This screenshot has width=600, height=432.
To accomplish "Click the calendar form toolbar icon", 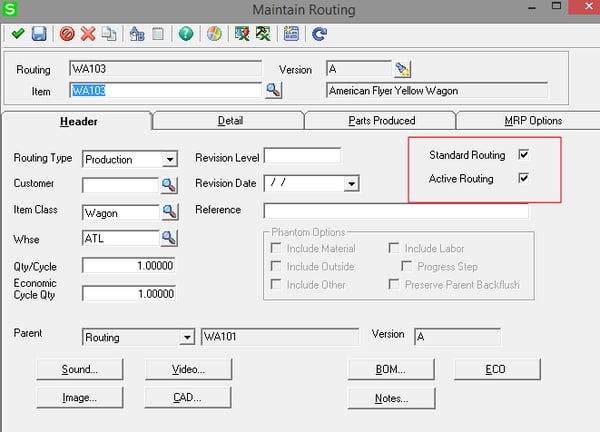I will coord(291,34).
